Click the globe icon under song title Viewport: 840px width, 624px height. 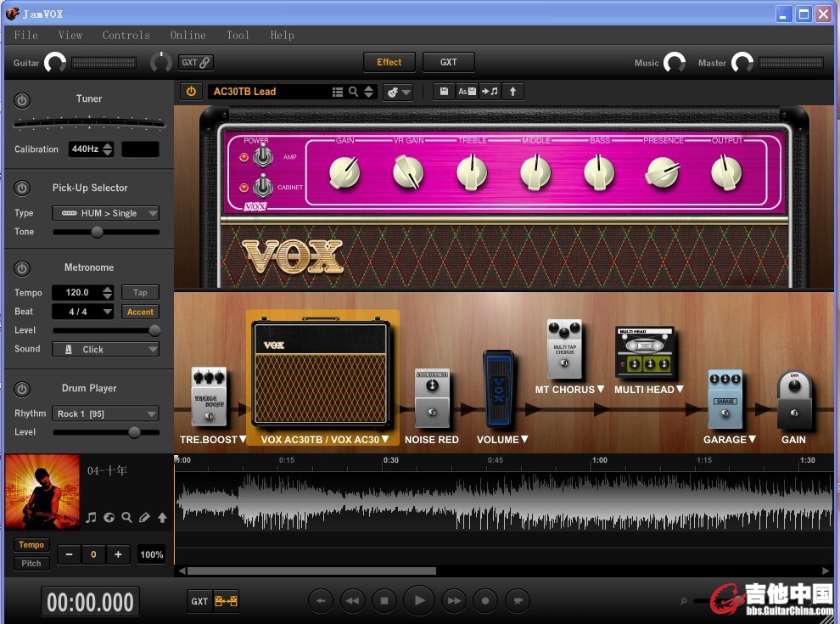[x=109, y=517]
